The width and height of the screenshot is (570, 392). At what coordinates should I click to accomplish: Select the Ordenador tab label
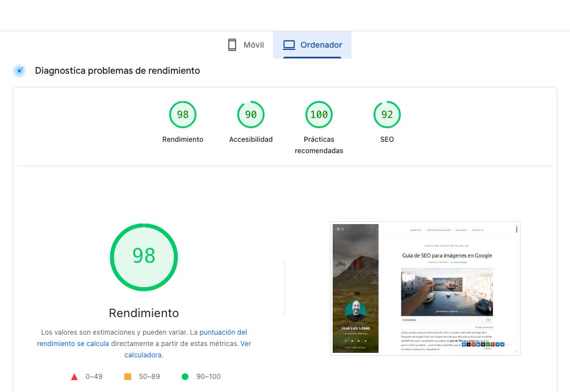click(x=321, y=45)
